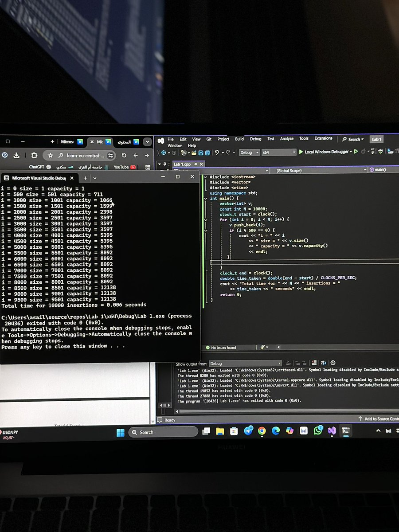Click Start Without Debugging outline arrow icon

point(356,152)
